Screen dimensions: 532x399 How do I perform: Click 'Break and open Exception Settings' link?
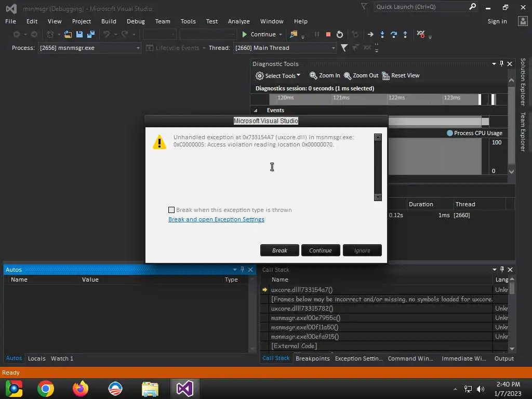pos(216,219)
